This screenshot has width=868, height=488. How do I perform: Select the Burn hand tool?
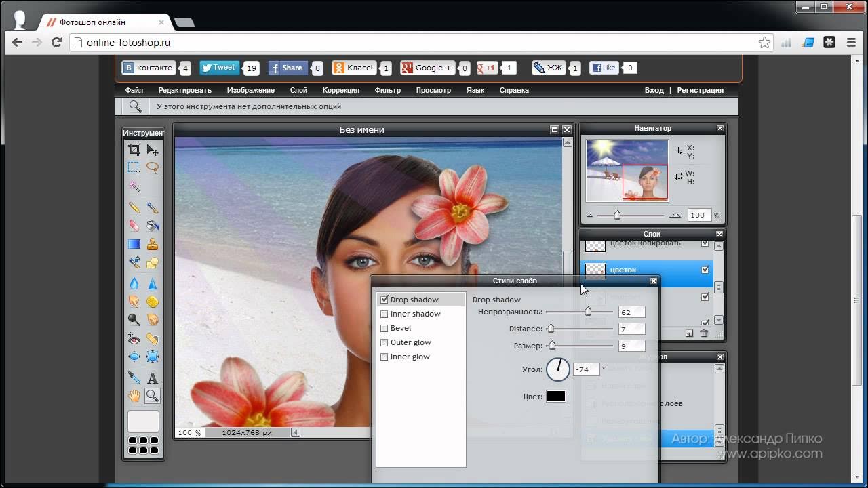[x=153, y=319]
